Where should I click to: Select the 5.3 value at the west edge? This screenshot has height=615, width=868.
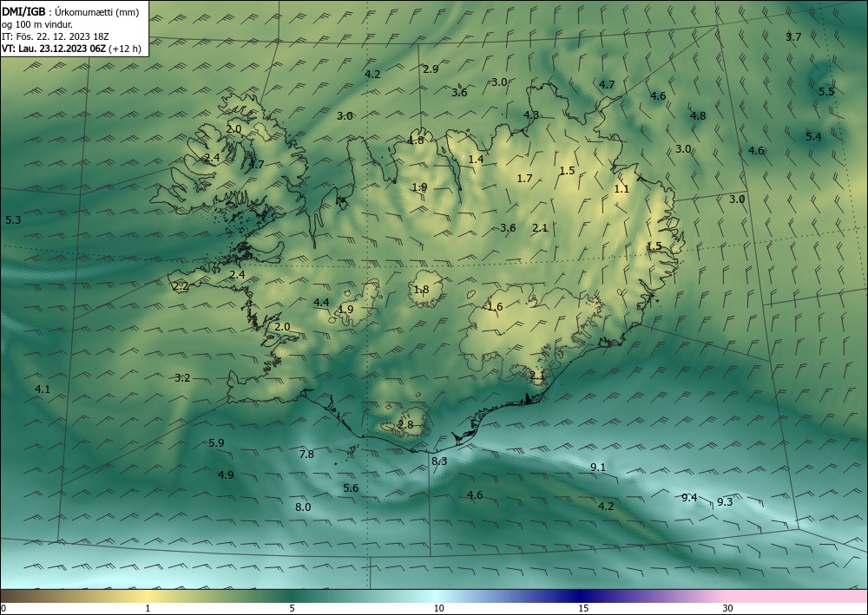coord(13,220)
